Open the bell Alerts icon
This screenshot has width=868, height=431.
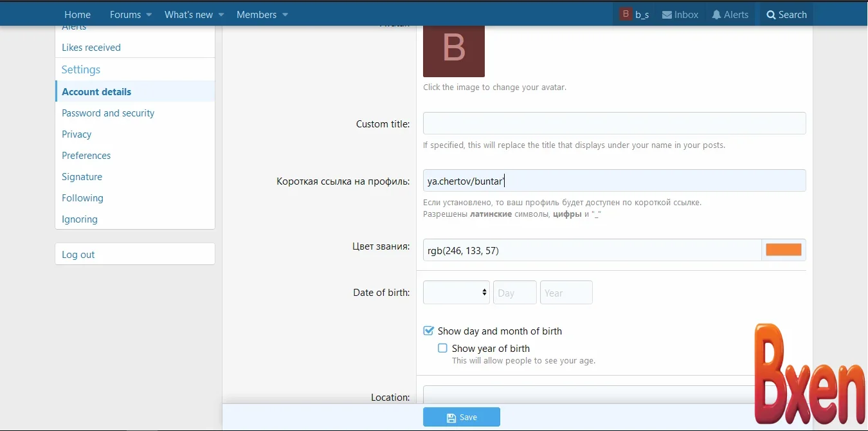click(716, 15)
